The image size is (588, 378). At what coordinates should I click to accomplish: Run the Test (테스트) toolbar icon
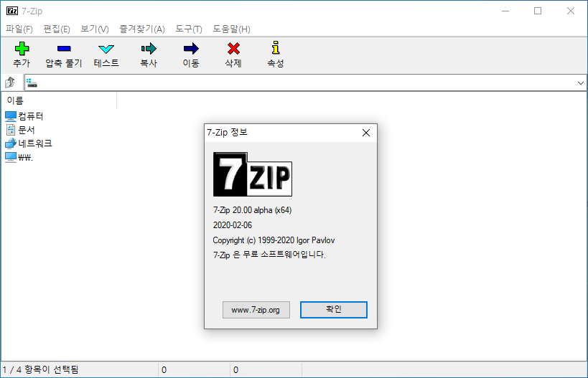coord(106,49)
